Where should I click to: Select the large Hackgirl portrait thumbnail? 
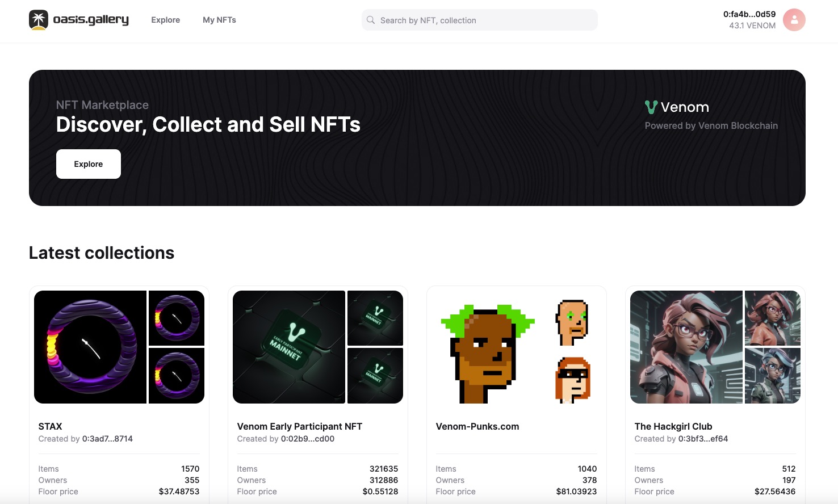pos(686,347)
